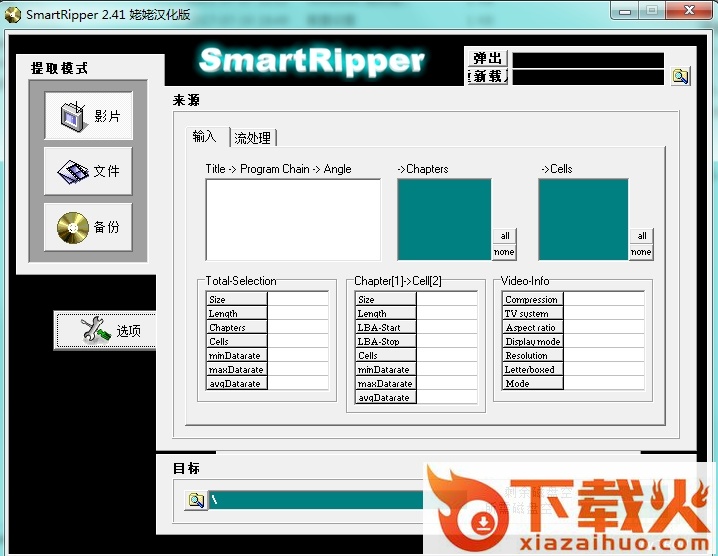Deselect cells with the none button
This screenshot has width=718, height=556.
tap(641, 252)
